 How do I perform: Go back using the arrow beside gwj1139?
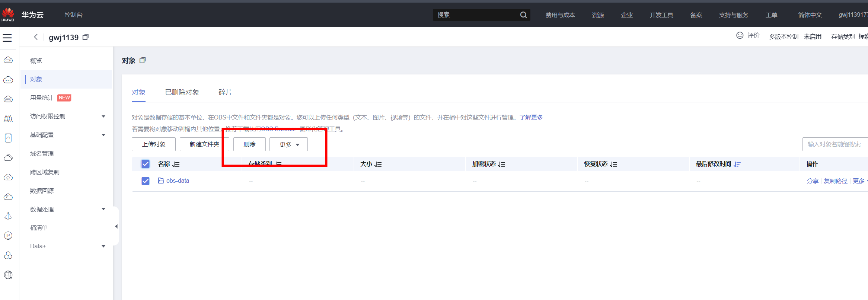click(36, 37)
